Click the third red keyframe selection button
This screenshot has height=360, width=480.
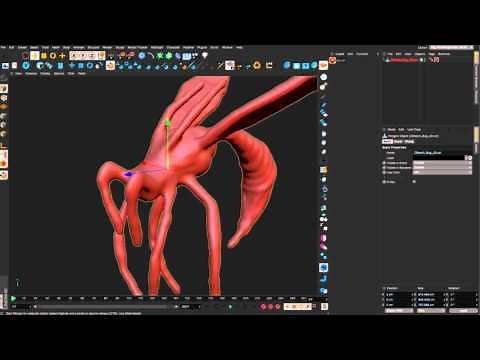[x=278, y=306]
